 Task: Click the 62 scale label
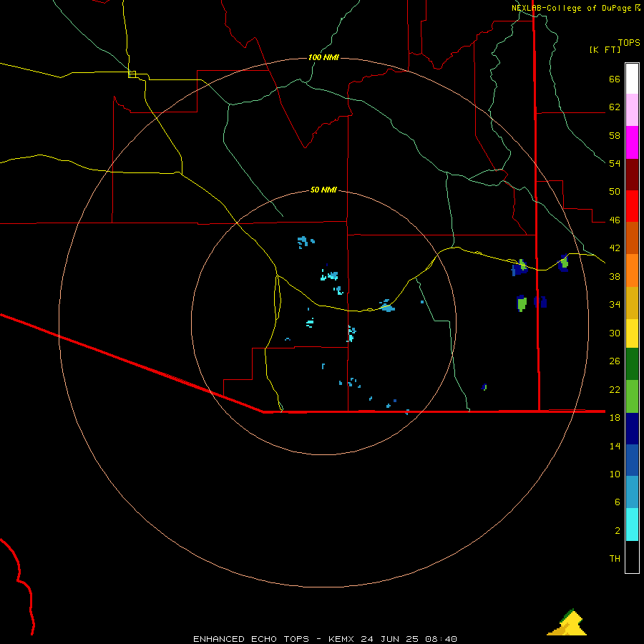[x=615, y=107]
